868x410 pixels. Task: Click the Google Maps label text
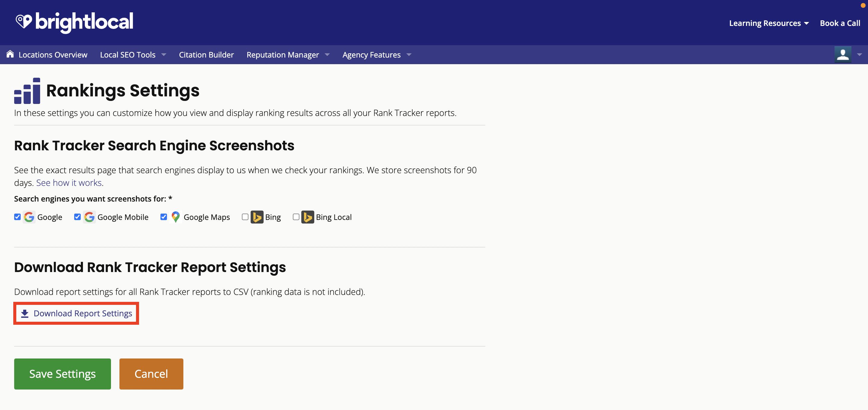(207, 218)
